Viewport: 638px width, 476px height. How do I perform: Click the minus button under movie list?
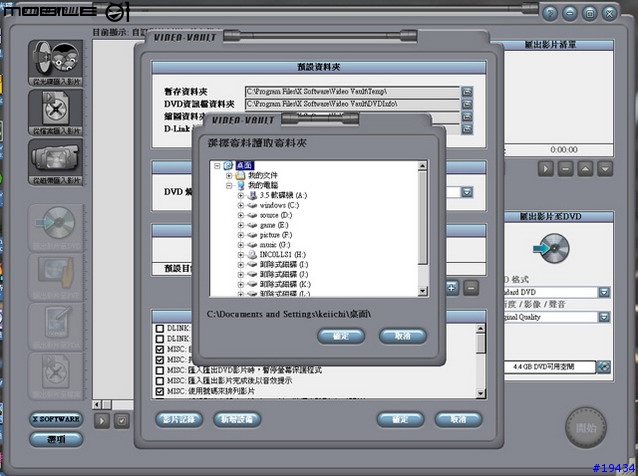(x=566, y=168)
